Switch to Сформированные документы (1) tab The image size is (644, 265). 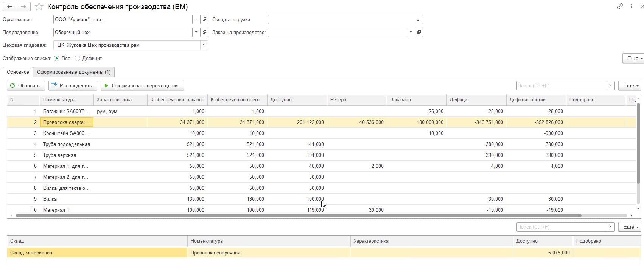click(74, 72)
